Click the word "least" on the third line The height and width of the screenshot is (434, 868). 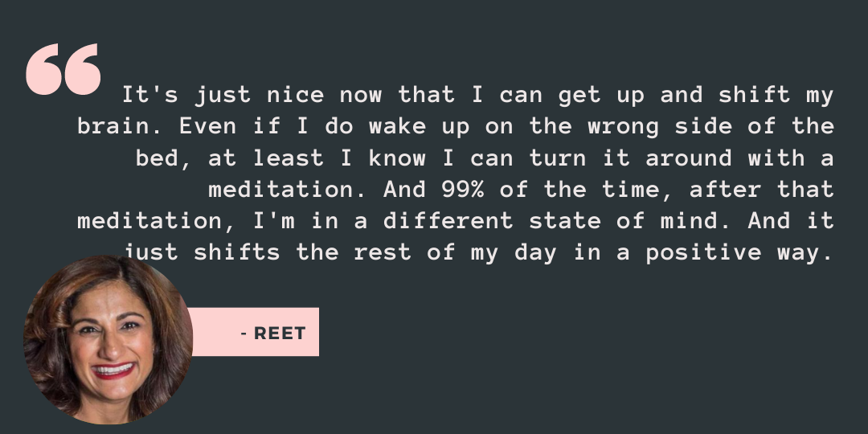pos(289,158)
